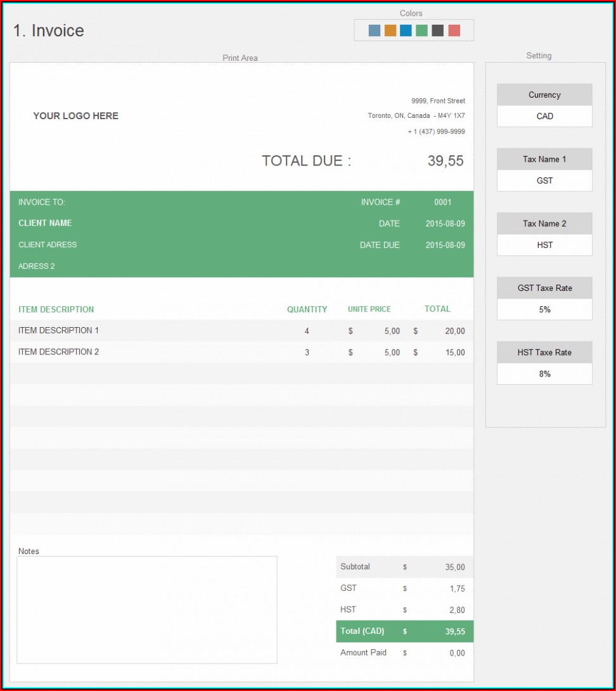Click the quantity 3 for item 2
Image resolution: width=616 pixels, height=691 pixels.
[x=307, y=352]
